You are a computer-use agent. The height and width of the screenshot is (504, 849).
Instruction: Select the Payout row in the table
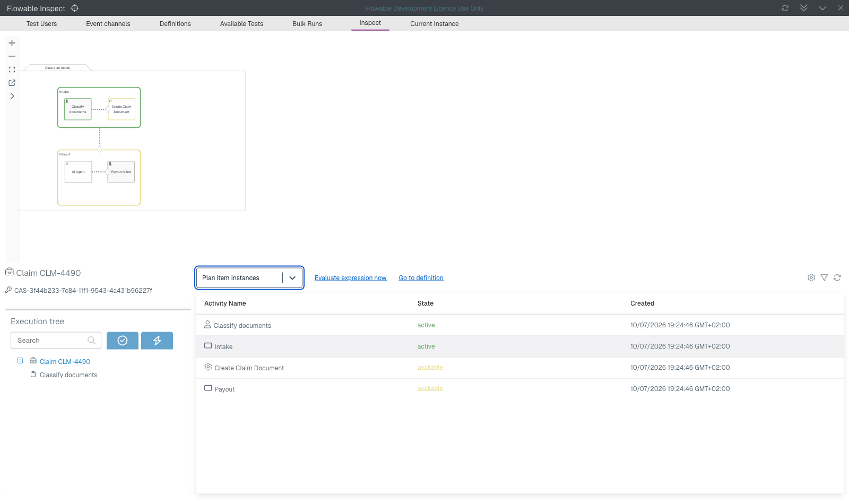click(520, 389)
